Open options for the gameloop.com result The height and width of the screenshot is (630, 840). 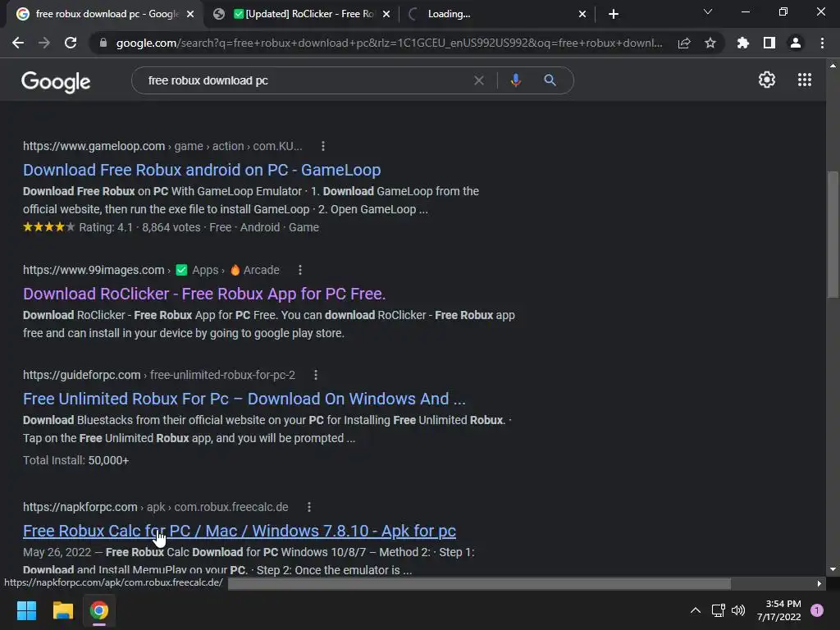click(322, 146)
